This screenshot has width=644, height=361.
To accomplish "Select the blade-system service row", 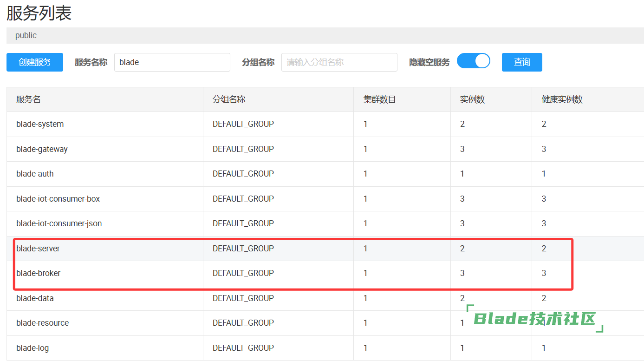I will (x=40, y=124).
